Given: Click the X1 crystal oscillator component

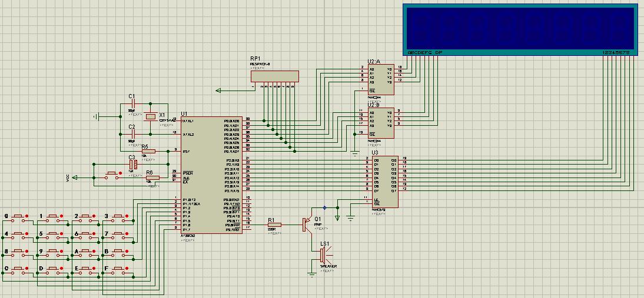Looking at the screenshot, I should tap(151, 117).
